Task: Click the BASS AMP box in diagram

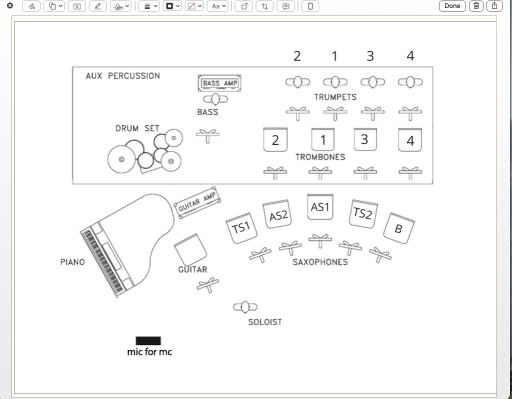Action: tap(220, 83)
